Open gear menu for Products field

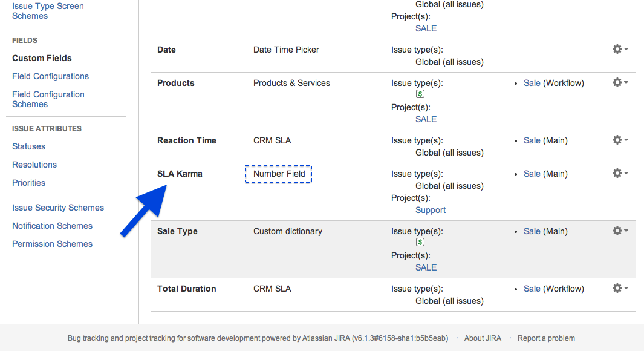click(x=620, y=82)
